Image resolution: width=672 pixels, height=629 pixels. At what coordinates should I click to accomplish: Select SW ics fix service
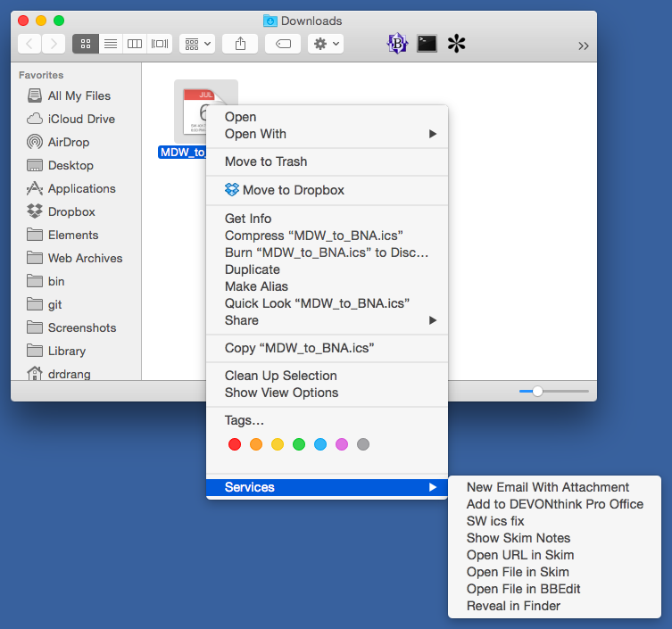click(494, 521)
